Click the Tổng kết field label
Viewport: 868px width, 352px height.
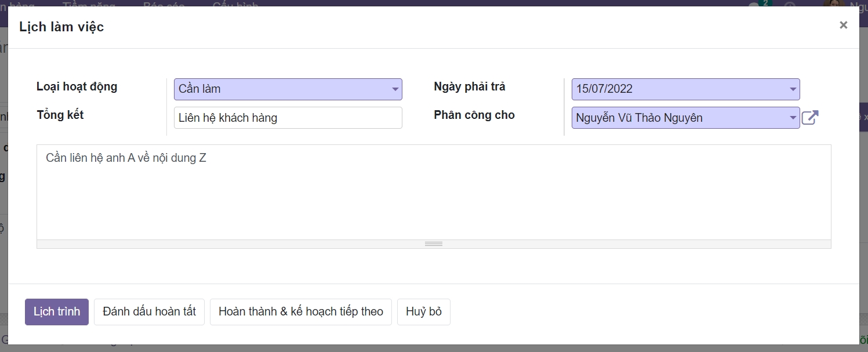click(60, 115)
